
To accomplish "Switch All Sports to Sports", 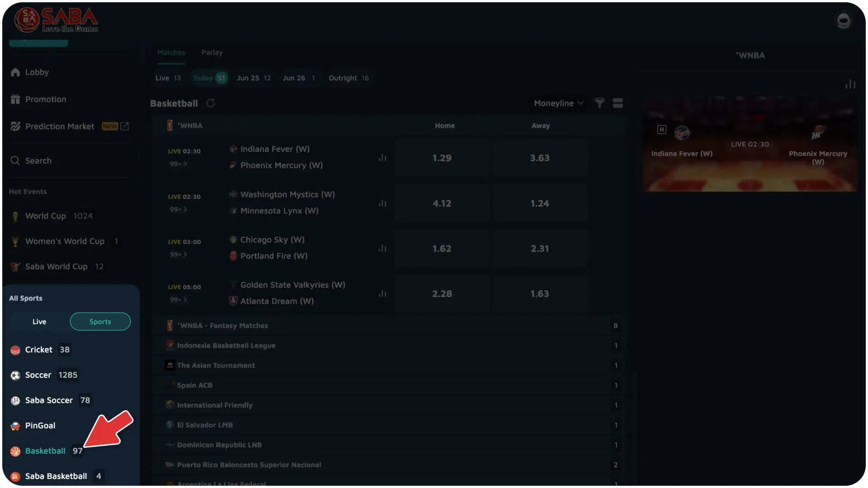I will click(x=100, y=322).
